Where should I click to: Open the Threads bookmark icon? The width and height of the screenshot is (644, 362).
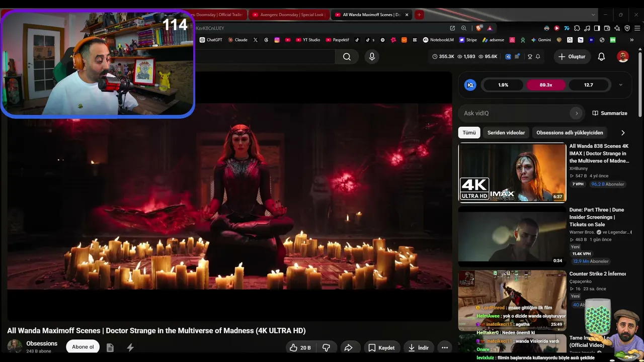click(267, 40)
